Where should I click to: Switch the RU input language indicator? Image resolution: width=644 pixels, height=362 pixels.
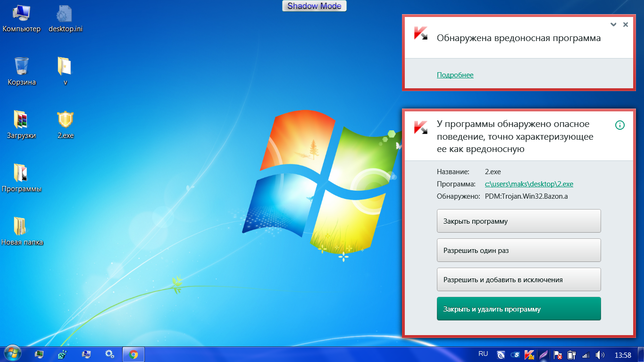point(483,354)
